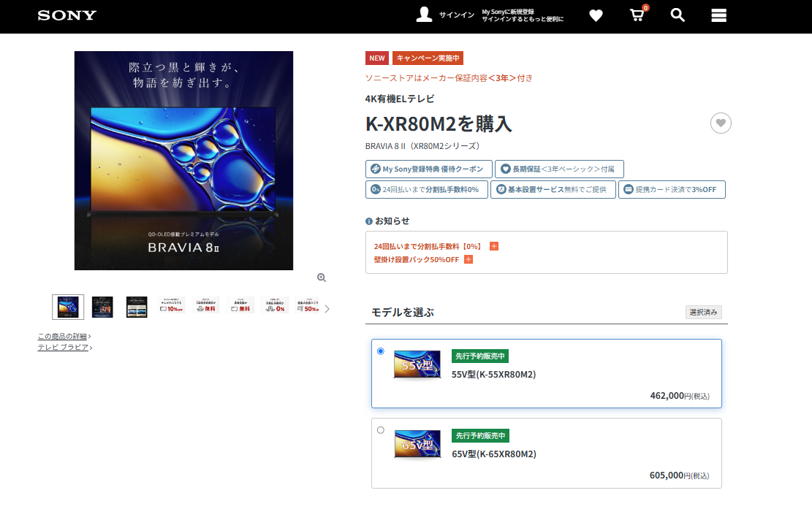Select the 50%OFF thumbnail
This screenshot has height=512, width=812.
(308, 305)
